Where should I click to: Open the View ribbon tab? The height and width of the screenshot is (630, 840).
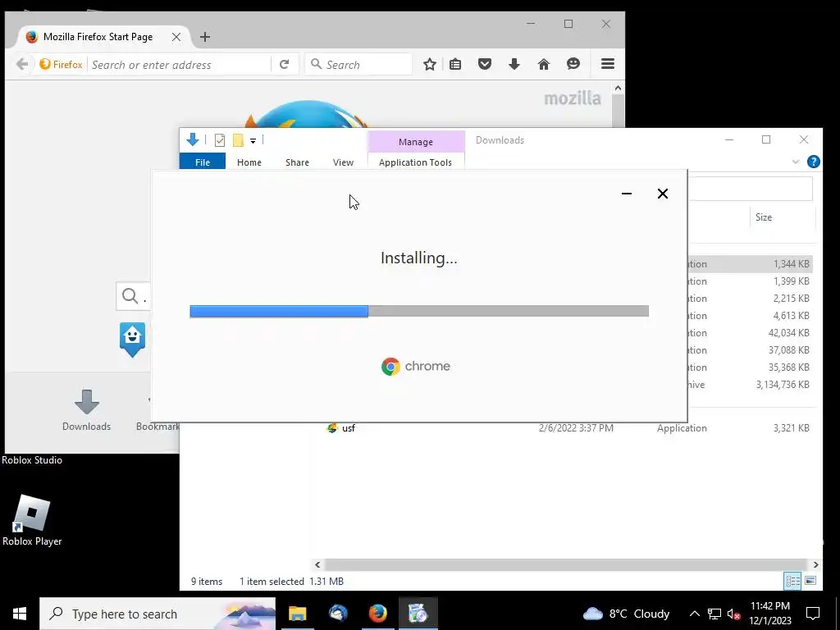point(343,162)
